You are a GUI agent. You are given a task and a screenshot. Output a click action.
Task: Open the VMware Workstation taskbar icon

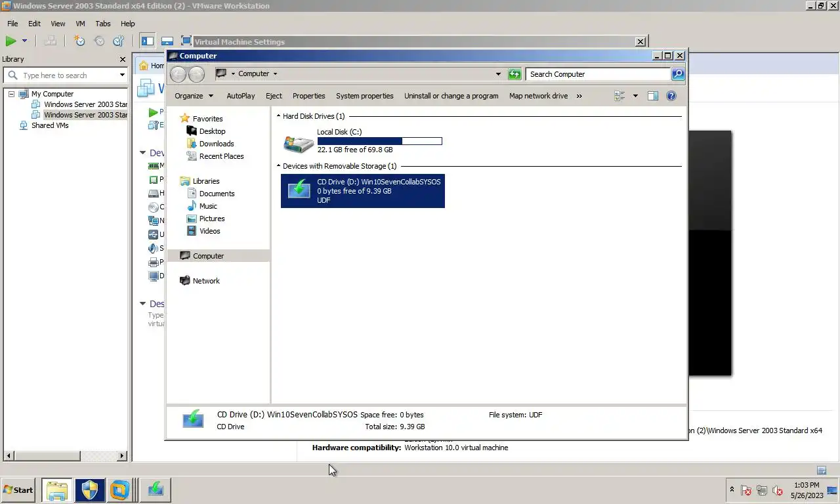coord(119,490)
